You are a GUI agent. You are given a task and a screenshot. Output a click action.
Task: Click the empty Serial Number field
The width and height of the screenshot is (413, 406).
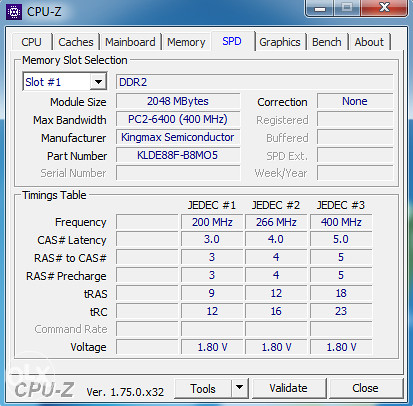click(x=178, y=173)
